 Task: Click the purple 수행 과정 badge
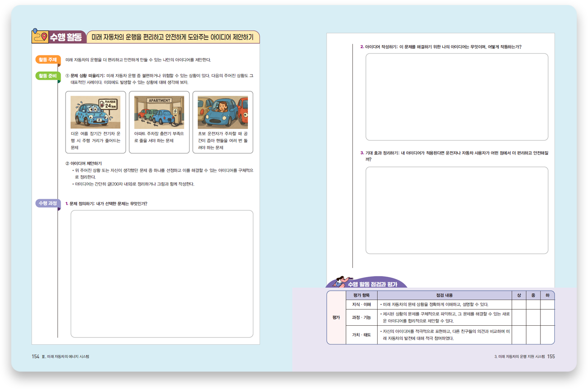pyautogui.click(x=47, y=203)
